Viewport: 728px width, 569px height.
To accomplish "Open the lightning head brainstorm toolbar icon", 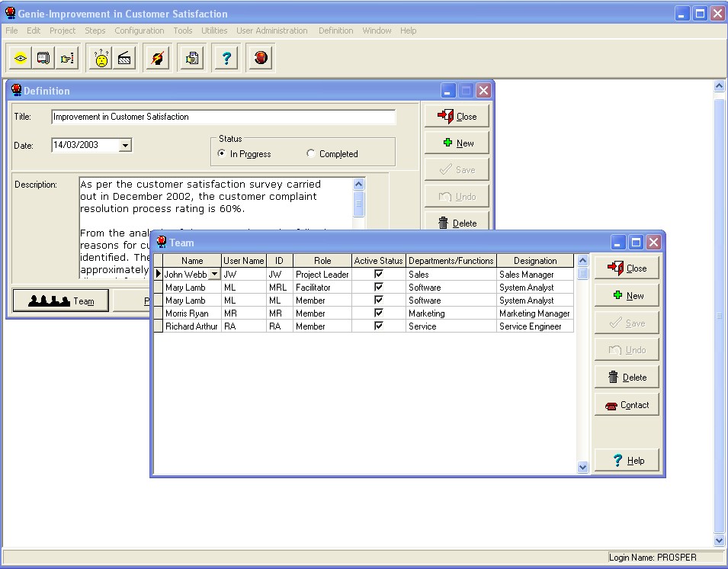I will tap(158, 58).
